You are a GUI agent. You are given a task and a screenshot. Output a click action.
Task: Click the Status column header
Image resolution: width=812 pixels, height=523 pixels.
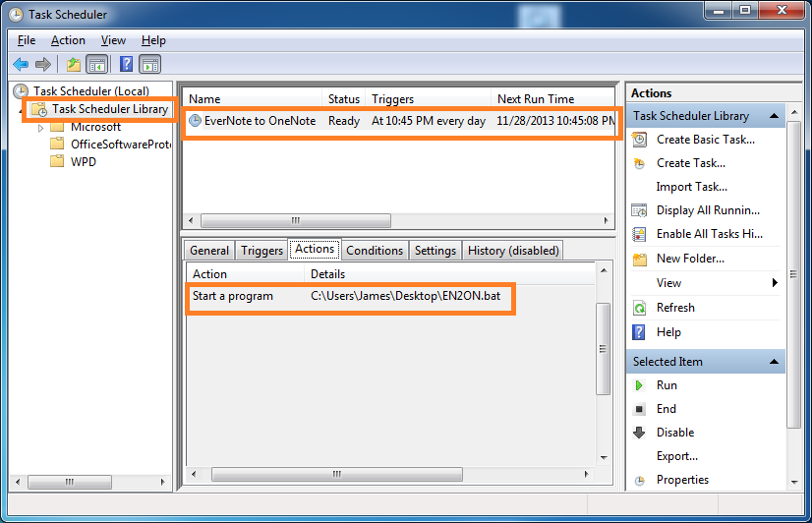click(x=344, y=99)
